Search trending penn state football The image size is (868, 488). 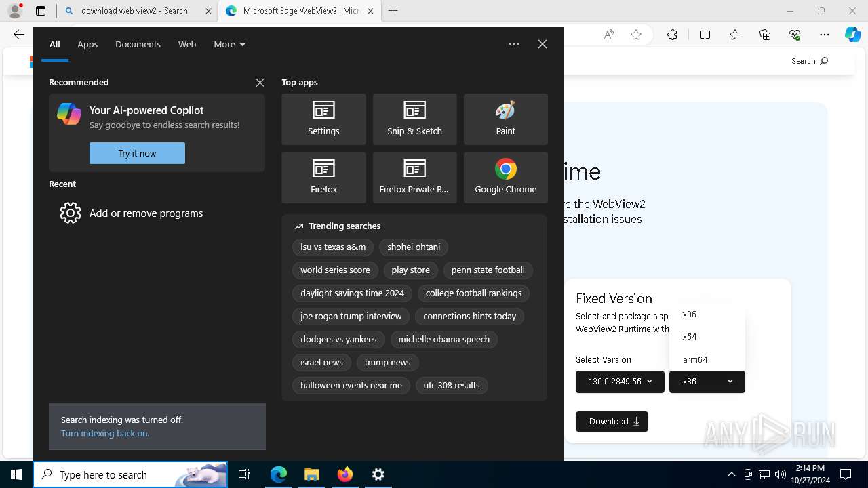488,270
